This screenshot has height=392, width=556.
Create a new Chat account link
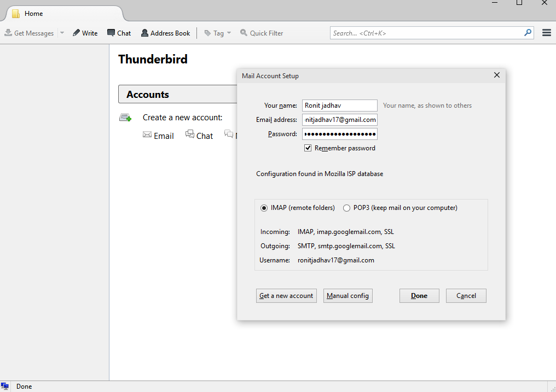click(199, 135)
